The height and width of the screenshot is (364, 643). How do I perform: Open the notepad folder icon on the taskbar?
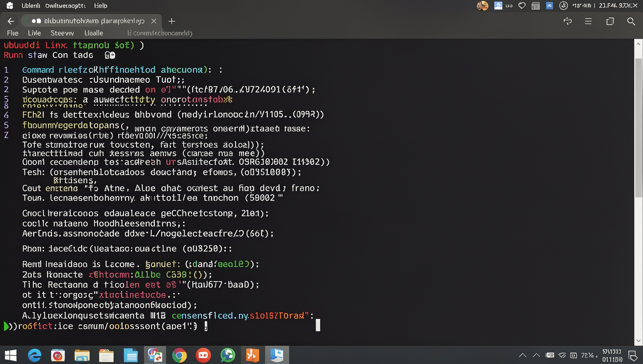click(106, 356)
